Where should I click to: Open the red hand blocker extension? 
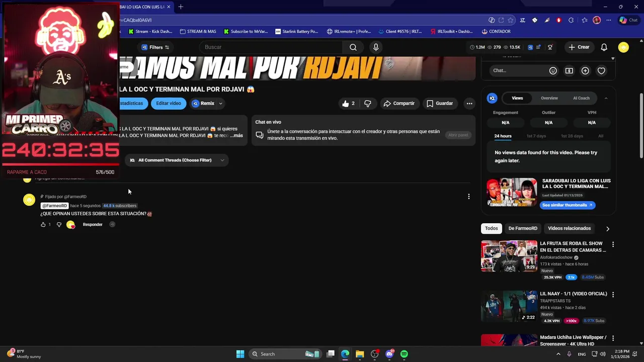click(558, 20)
